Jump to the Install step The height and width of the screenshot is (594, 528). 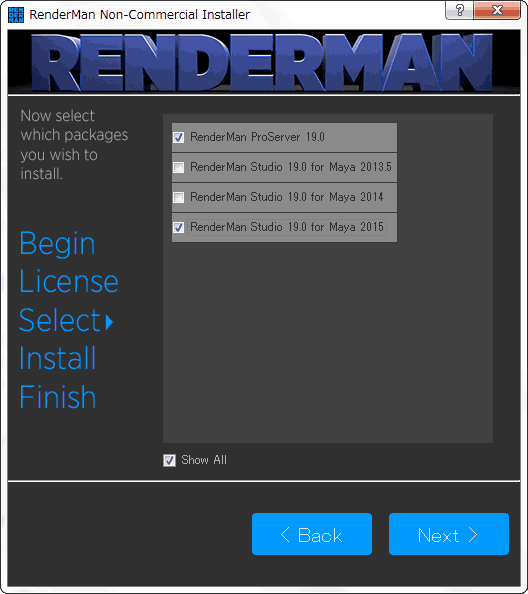point(58,358)
